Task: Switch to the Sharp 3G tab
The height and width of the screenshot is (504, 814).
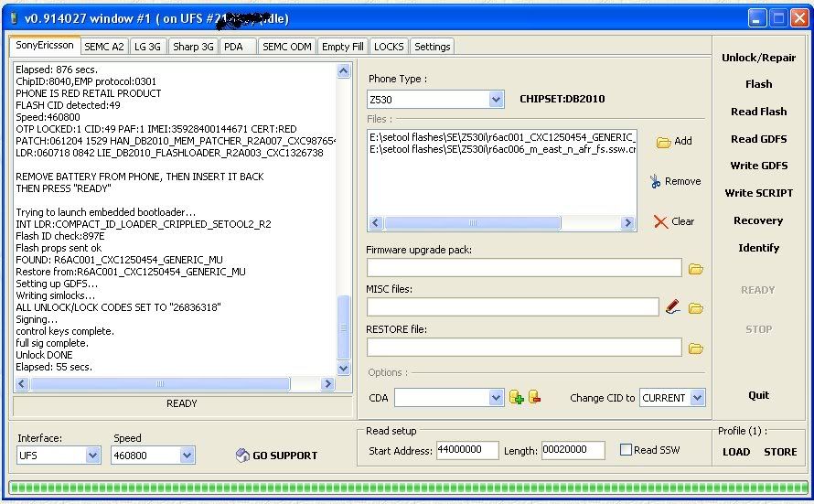Action: (x=193, y=47)
